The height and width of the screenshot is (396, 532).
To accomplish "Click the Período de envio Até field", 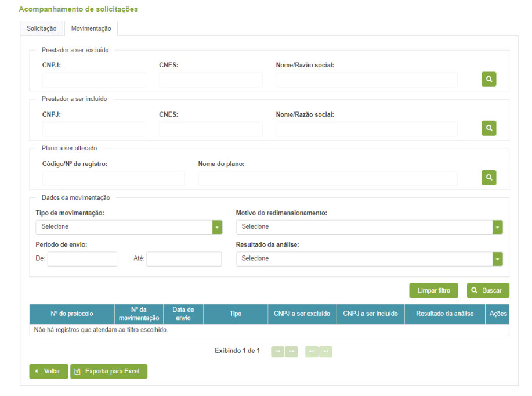I will coord(184,259).
